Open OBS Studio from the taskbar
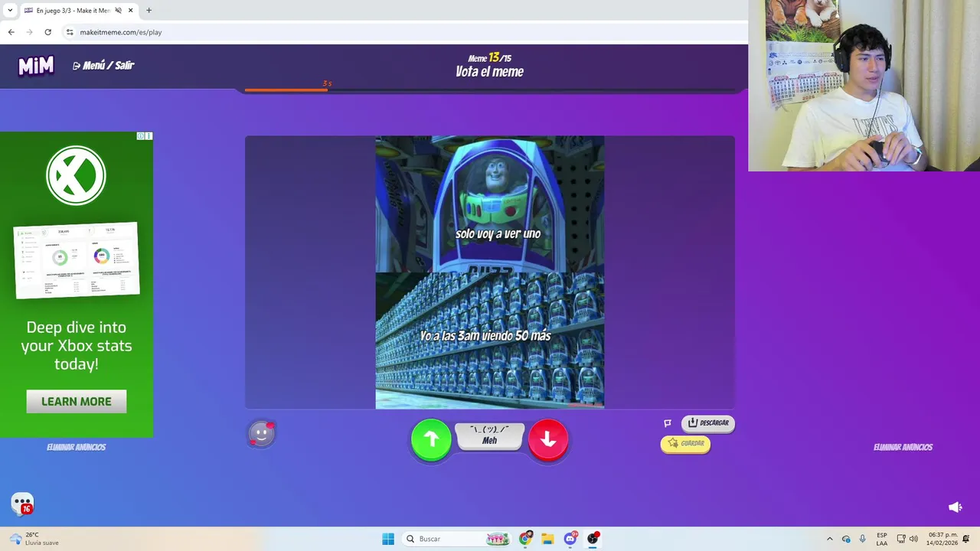Screen dimensions: 980x551 (593, 539)
